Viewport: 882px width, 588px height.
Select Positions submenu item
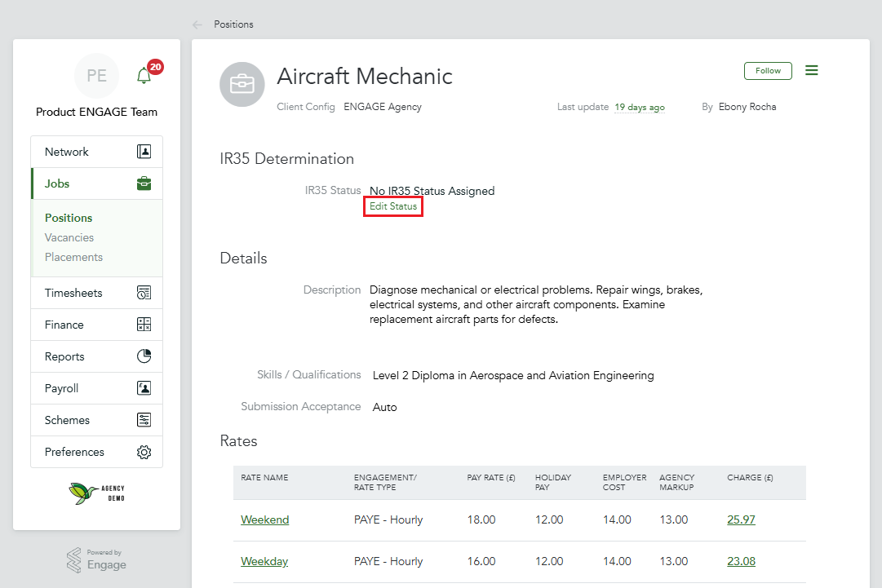(x=69, y=218)
